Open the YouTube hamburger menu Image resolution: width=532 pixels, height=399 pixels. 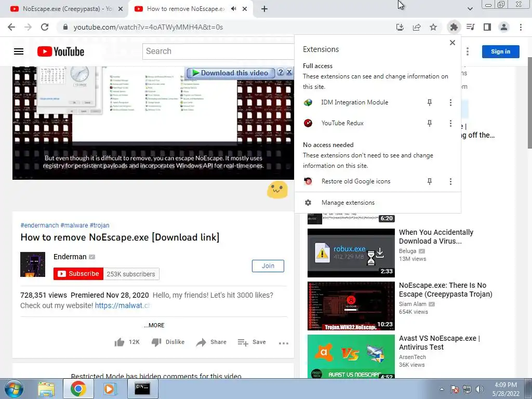click(x=19, y=51)
